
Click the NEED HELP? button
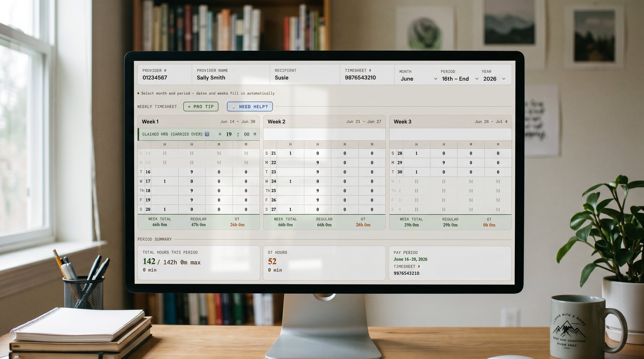pyautogui.click(x=250, y=107)
